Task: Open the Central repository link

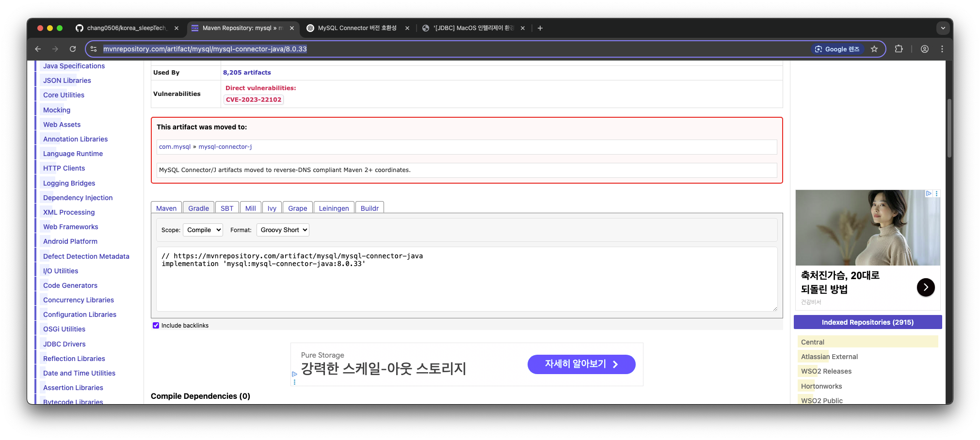Action: (812, 342)
